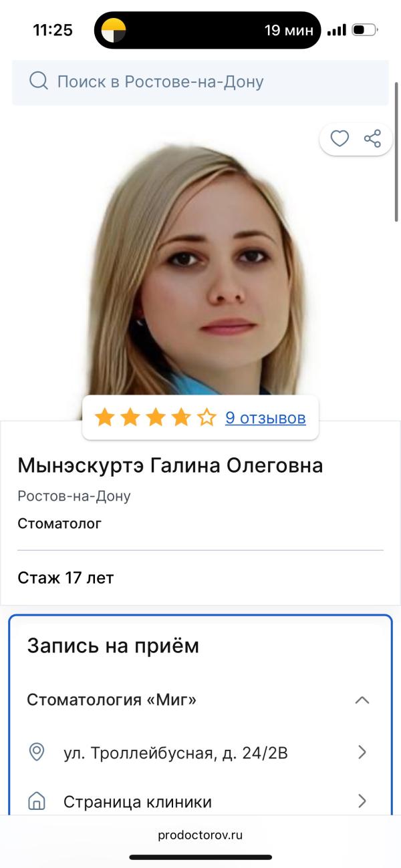Screen dimensions: 401x868
Task: Tap the prodoctorov.ru address bar
Action: [200, 835]
